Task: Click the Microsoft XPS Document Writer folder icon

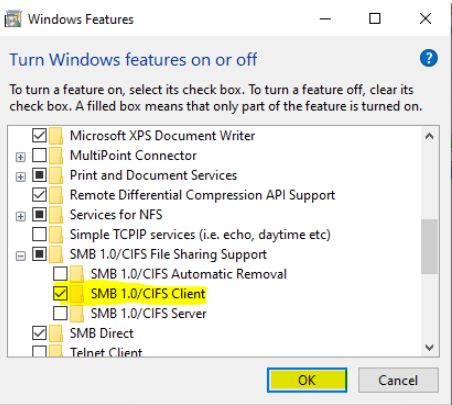Action: (x=56, y=136)
